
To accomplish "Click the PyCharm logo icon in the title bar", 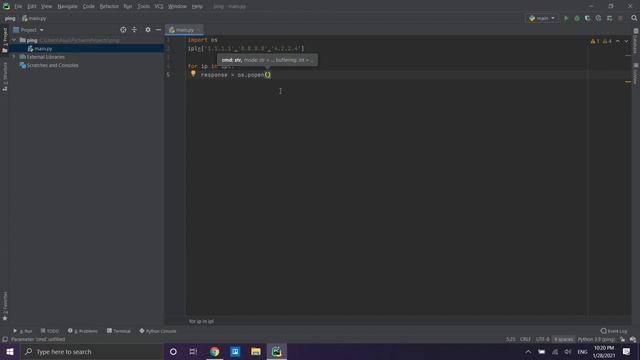I will pyautogui.click(x=6, y=6).
